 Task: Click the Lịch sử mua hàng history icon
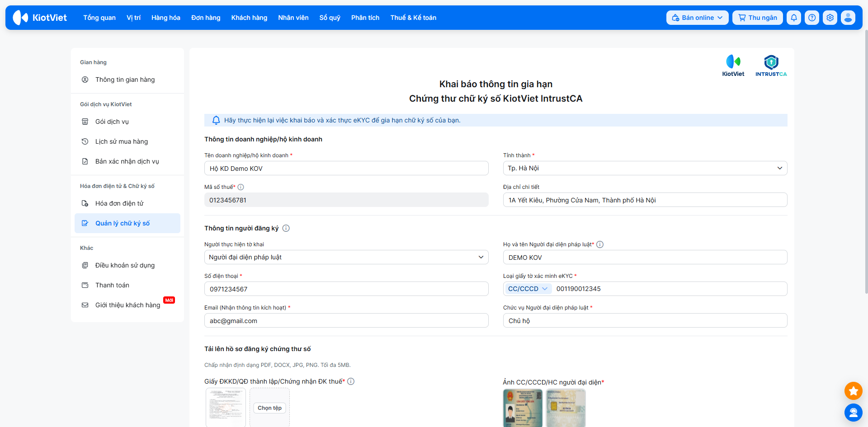click(x=85, y=141)
